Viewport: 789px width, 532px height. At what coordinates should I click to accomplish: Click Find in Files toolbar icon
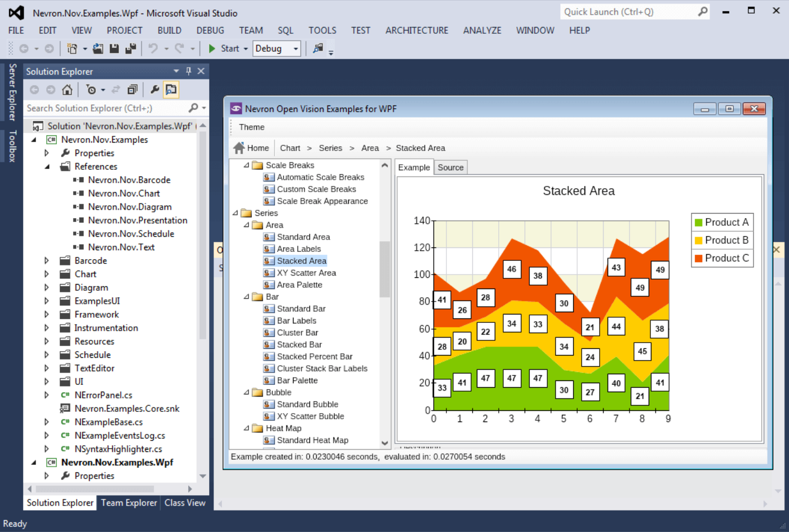point(318,49)
